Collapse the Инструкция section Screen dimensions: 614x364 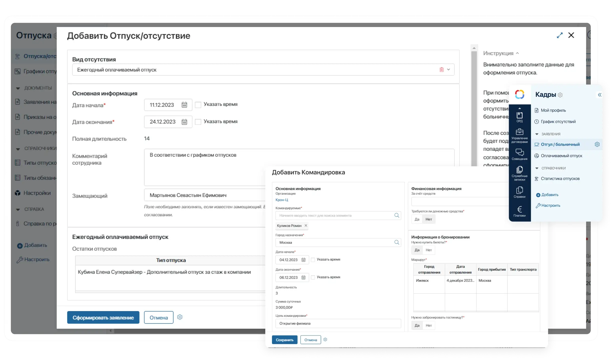517,53
